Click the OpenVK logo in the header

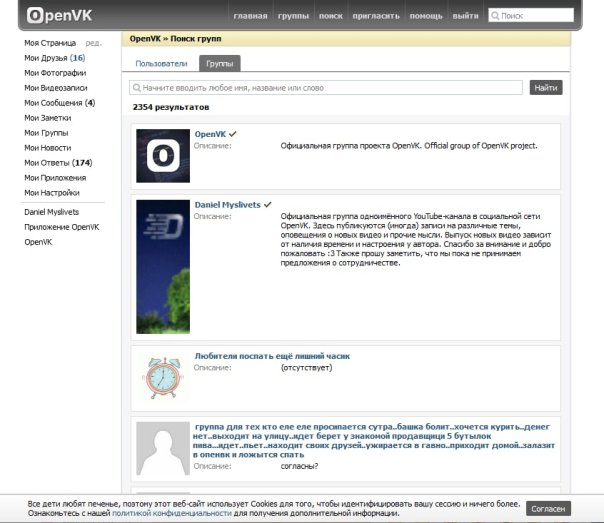59,15
